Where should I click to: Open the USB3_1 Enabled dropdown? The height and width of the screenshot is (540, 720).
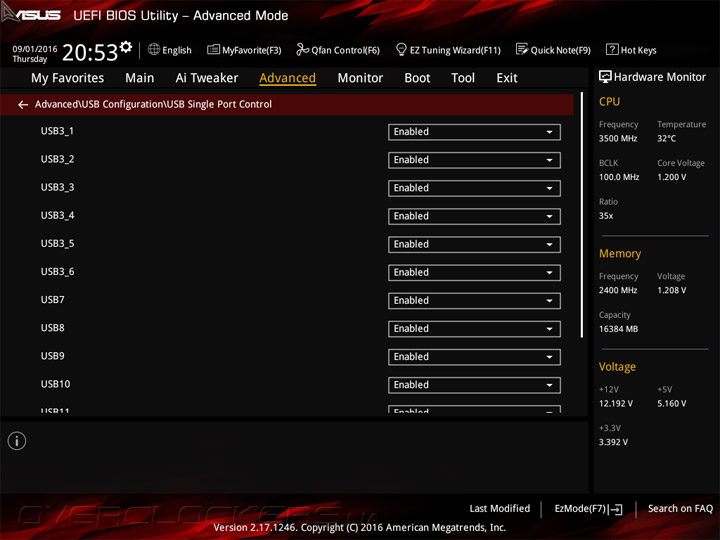474,132
